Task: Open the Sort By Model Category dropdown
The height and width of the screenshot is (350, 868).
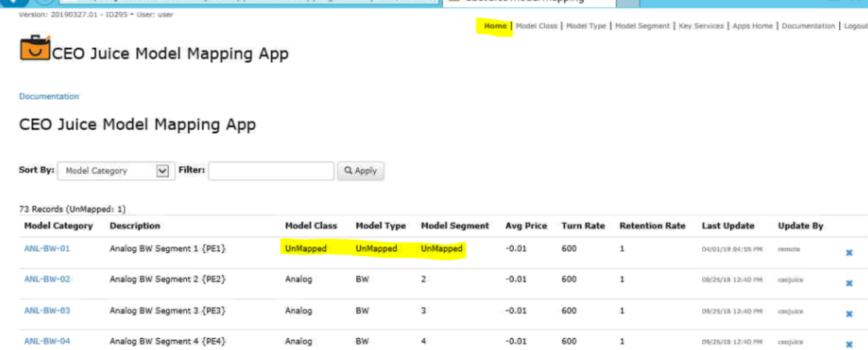Action: point(116,171)
